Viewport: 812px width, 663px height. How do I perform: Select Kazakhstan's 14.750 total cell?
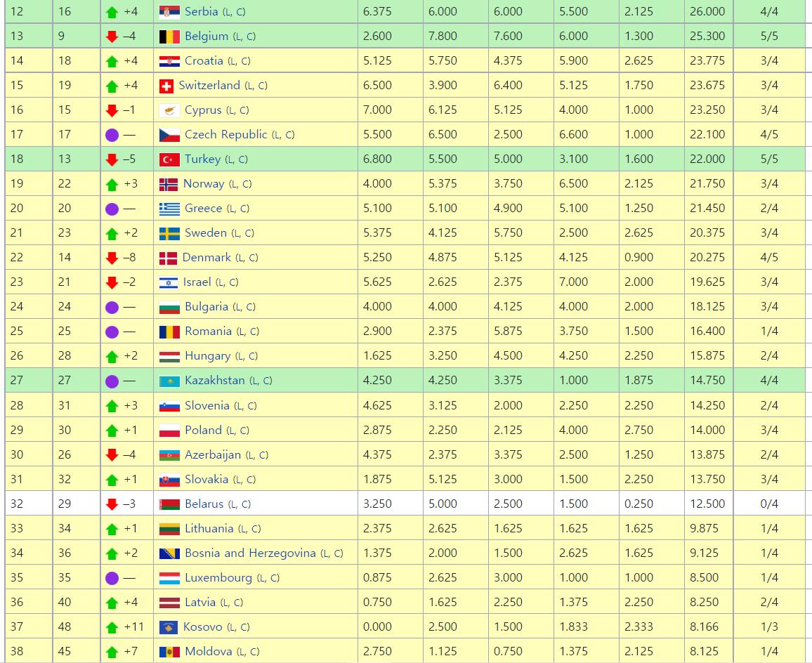[x=709, y=380]
